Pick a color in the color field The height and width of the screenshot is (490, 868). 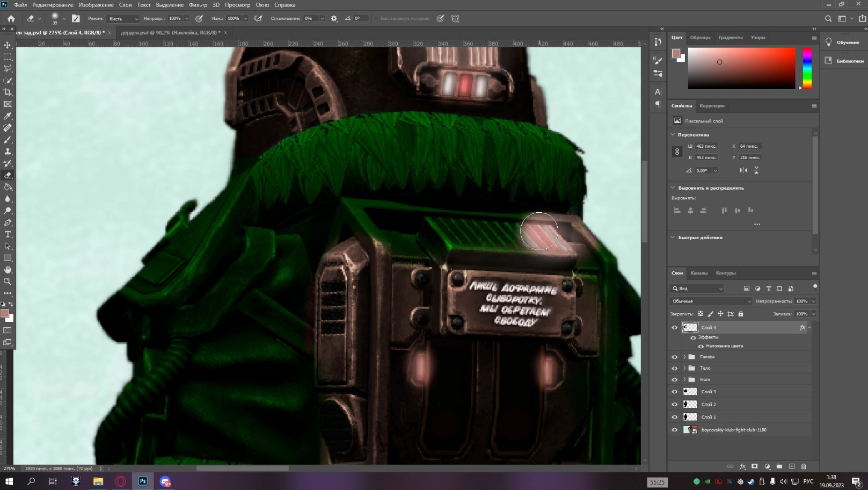741,68
